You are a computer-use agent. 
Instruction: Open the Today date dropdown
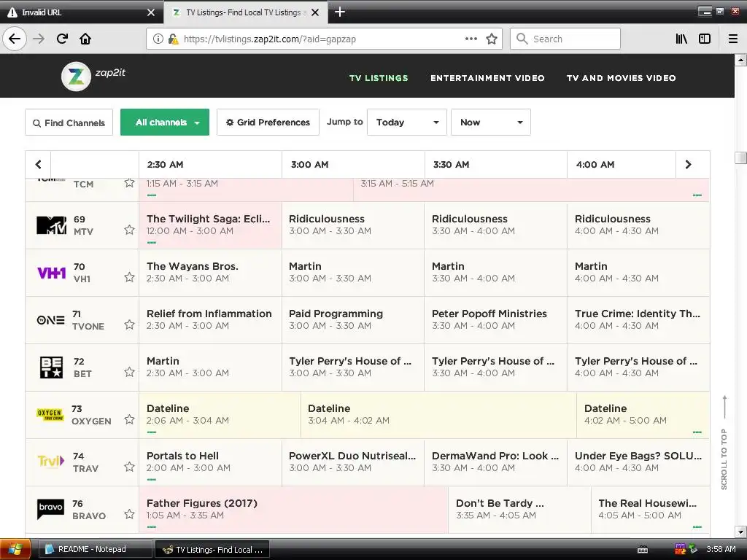click(x=407, y=122)
